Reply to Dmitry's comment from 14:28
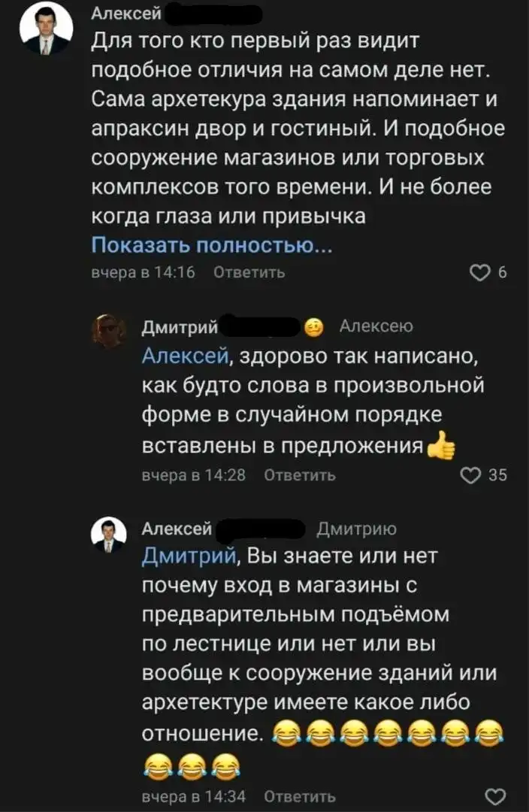Screen dimensions: 529x812 coord(301,475)
